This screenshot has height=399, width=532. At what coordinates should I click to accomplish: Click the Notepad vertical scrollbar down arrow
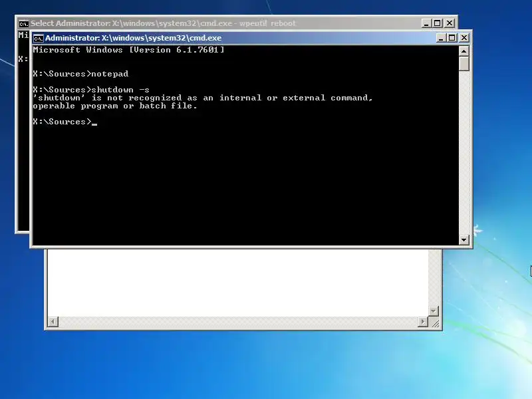tap(434, 311)
